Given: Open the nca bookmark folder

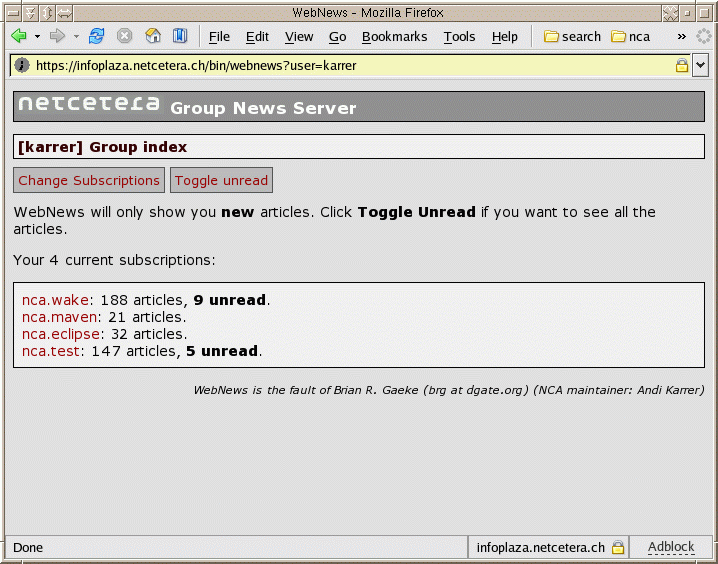Looking at the screenshot, I should click(631, 37).
